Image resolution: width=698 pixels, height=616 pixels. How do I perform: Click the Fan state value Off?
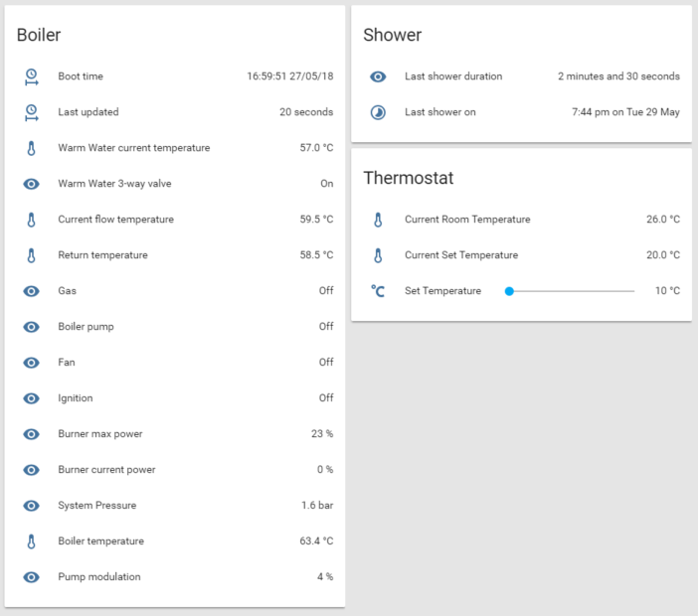(x=325, y=363)
